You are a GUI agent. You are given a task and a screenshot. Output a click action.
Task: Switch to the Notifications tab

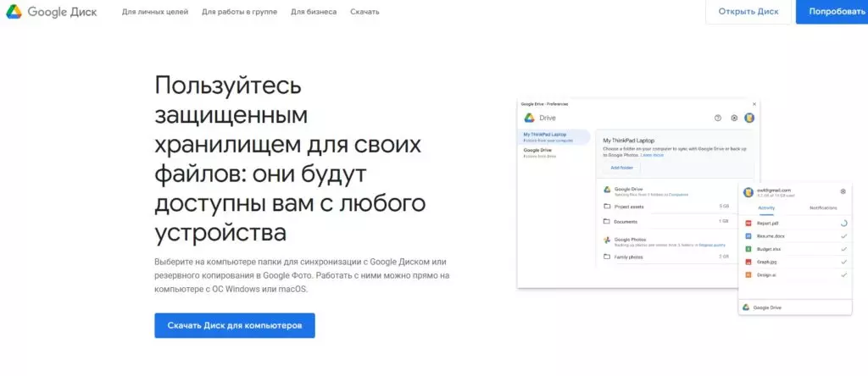tap(823, 208)
